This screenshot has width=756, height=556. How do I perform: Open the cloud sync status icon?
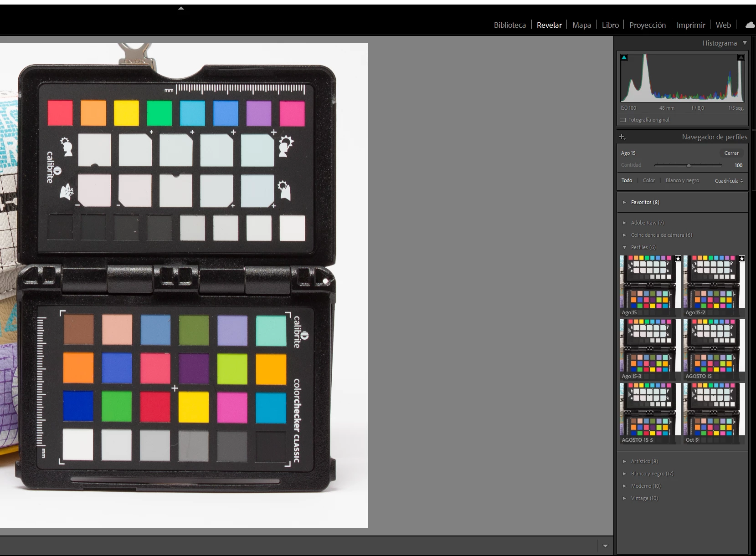point(750,25)
